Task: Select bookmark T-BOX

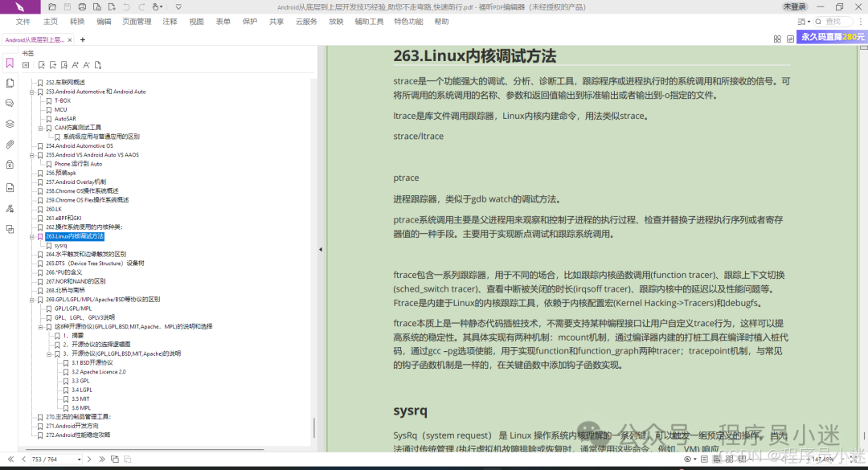Action: pyautogui.click(x=63, y=100)
